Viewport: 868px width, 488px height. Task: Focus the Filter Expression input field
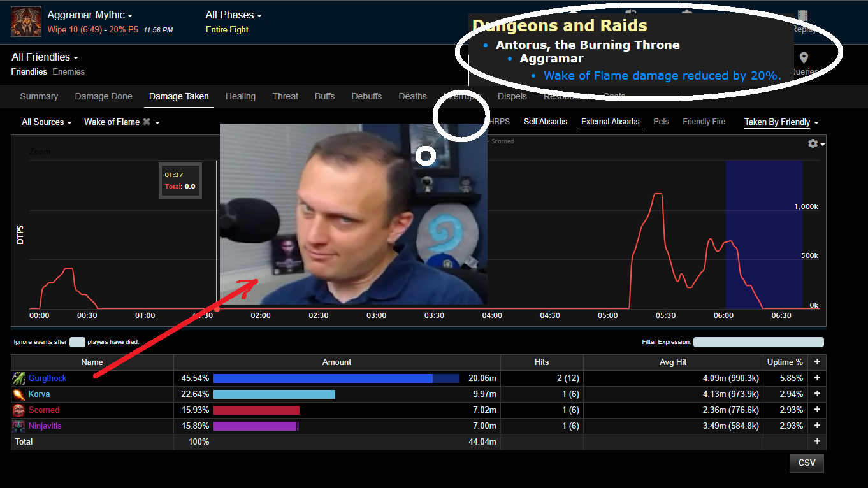pyautogui.click(x=758, y=342)
